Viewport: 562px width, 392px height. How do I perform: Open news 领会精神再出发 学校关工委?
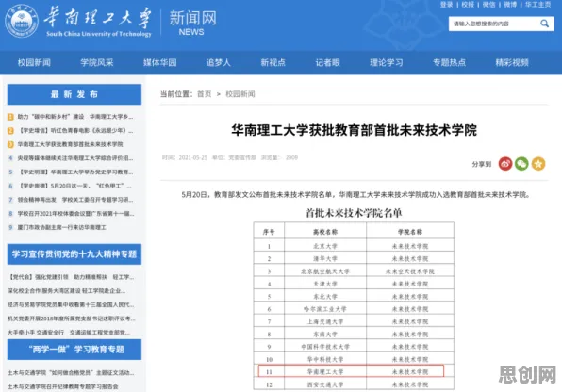tap(75, 200)
